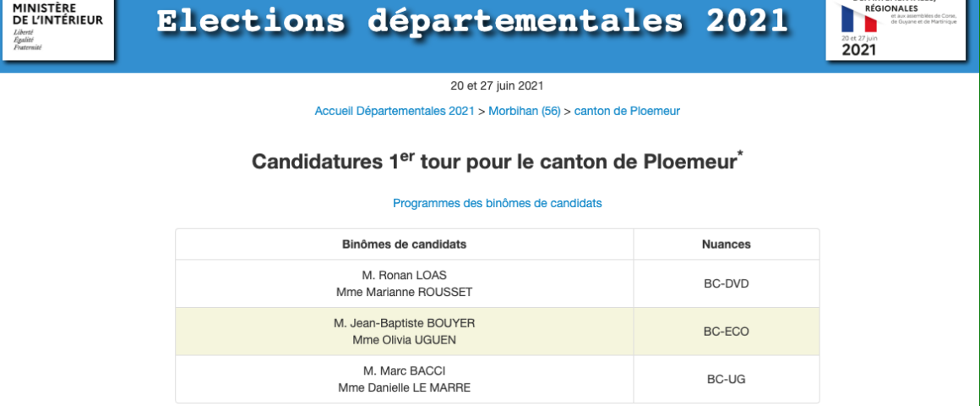Click the "Binômes de candidats" column header

pyautogui.click(x=405, y=244)
